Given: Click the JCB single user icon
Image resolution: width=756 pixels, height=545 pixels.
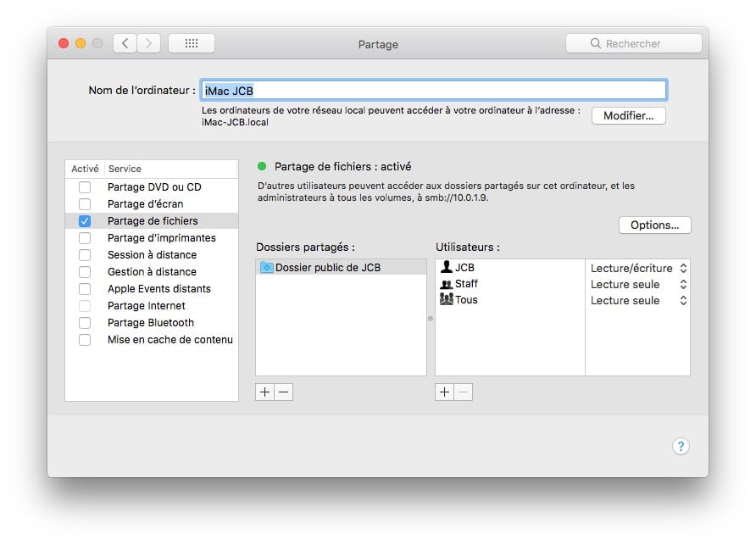Looking at the screenshot, I should point(447,267).
